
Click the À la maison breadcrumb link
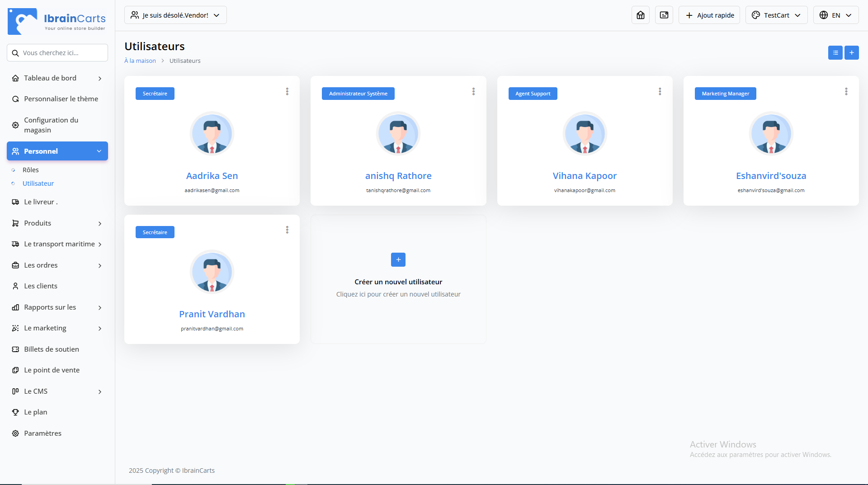pos(140,61)
